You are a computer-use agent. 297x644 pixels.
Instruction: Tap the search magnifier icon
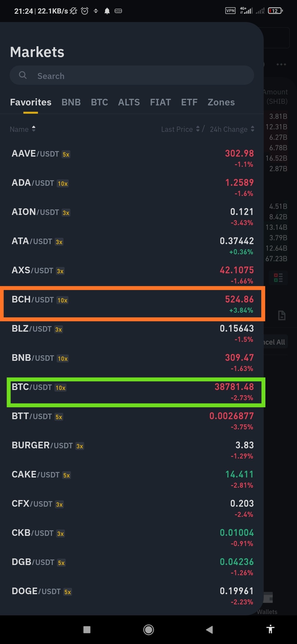pyautogui.click(x=23, y=75)
